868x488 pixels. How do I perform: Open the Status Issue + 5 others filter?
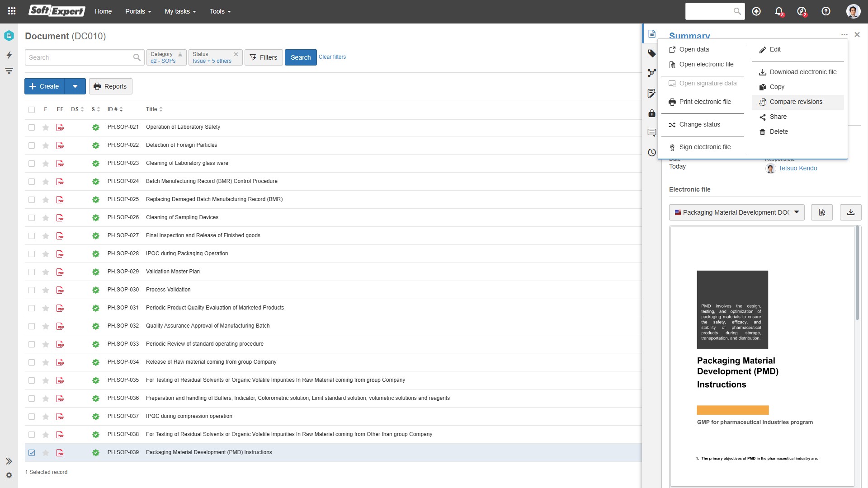[x=215, y=57]
